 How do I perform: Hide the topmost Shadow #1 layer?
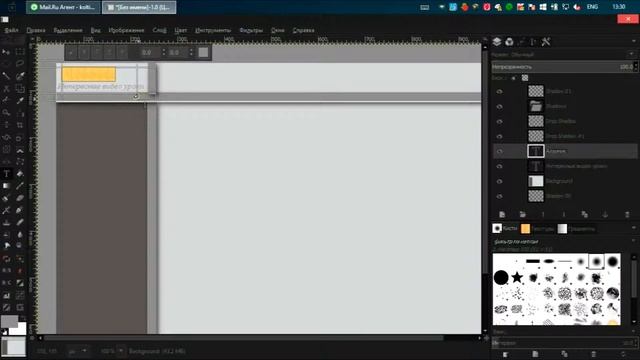[499, 91]
